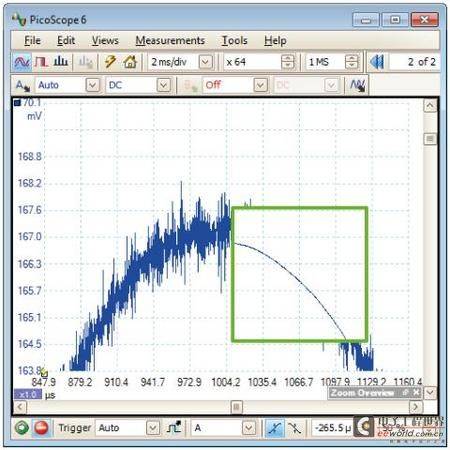Select Persistence mode icon
The height and width of the screenshot is (450, 450).
click(42, 62)
